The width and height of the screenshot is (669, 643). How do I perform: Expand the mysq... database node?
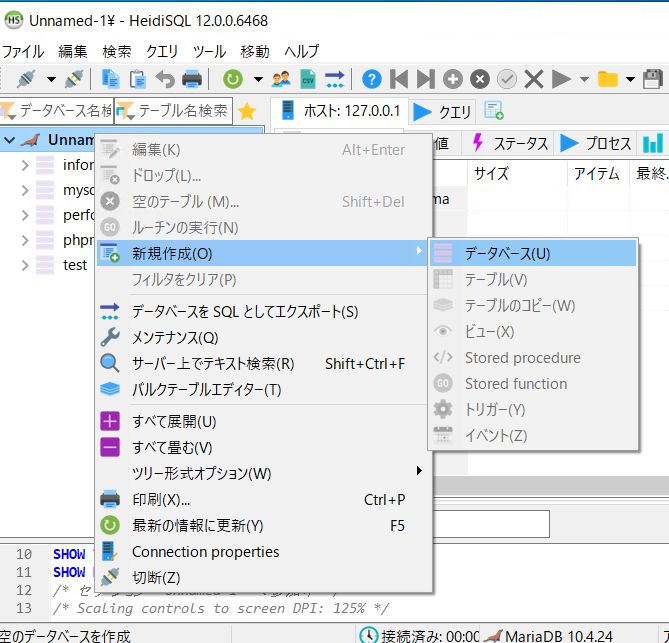pyautogui.click(x=25, y=190)
